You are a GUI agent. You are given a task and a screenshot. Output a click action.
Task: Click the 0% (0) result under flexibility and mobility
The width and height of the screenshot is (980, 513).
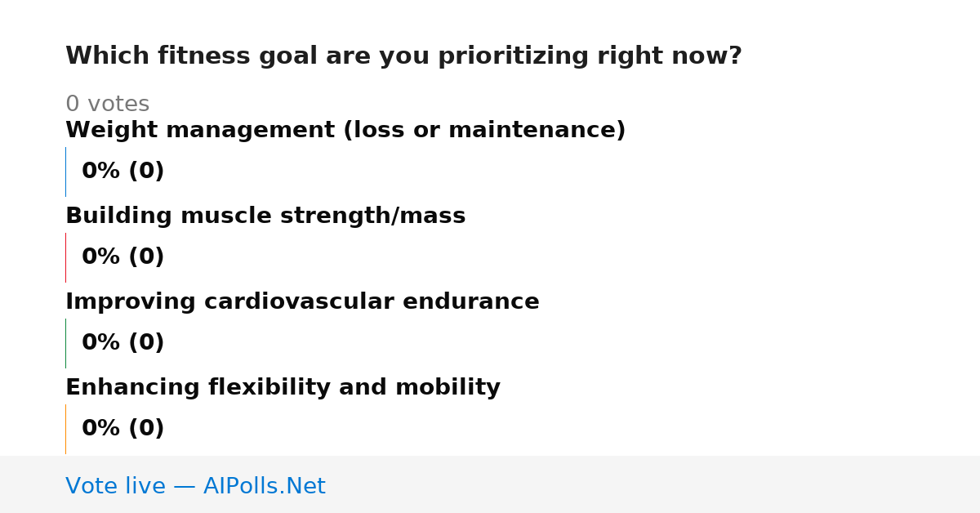(122, 429)
